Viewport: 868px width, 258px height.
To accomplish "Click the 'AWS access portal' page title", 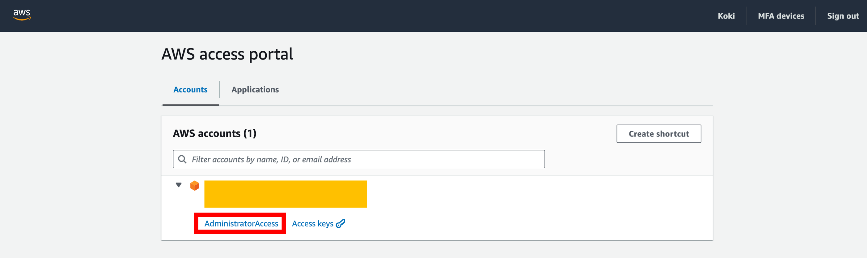I will [x=227, y=54].
